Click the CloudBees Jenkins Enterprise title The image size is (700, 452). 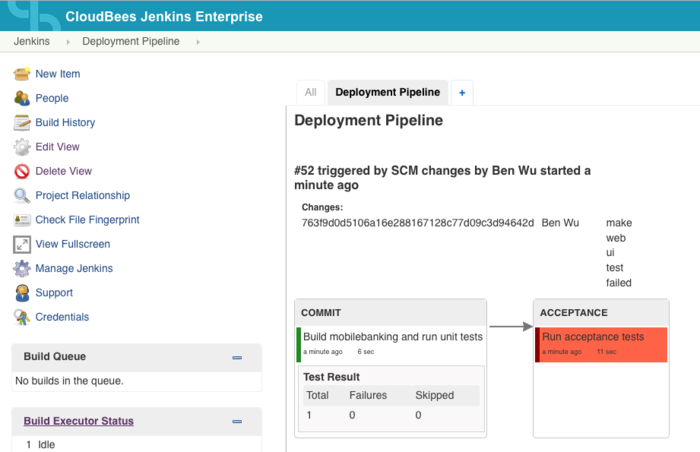164,17
